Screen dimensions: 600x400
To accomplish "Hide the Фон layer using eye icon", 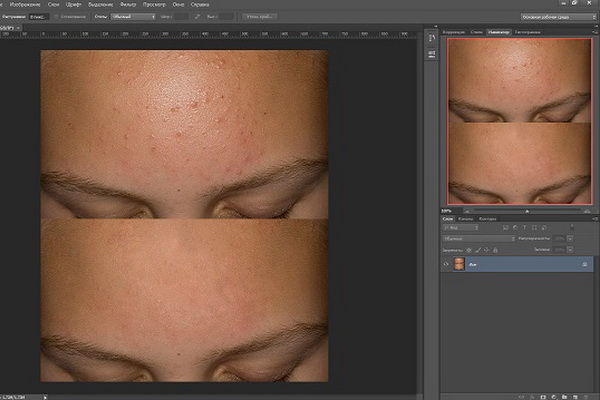I will click(447, 264).
